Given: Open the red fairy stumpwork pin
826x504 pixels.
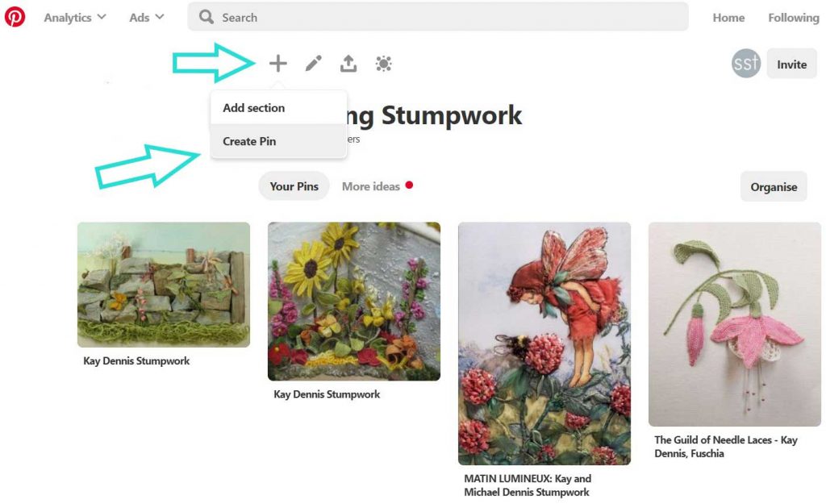Looking at the screenshot, I should click(544, 344).
